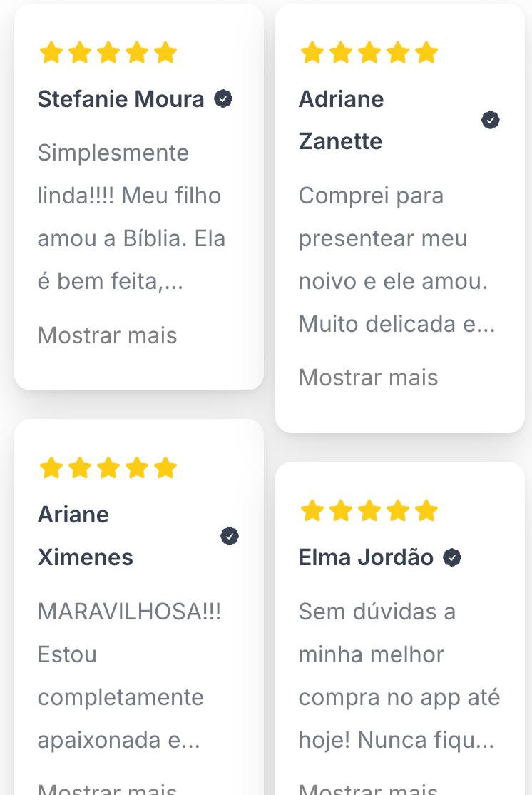Click the verified badge beside Stefanie Moura
This screenshot has width=532, height=795.
[224, 98]
